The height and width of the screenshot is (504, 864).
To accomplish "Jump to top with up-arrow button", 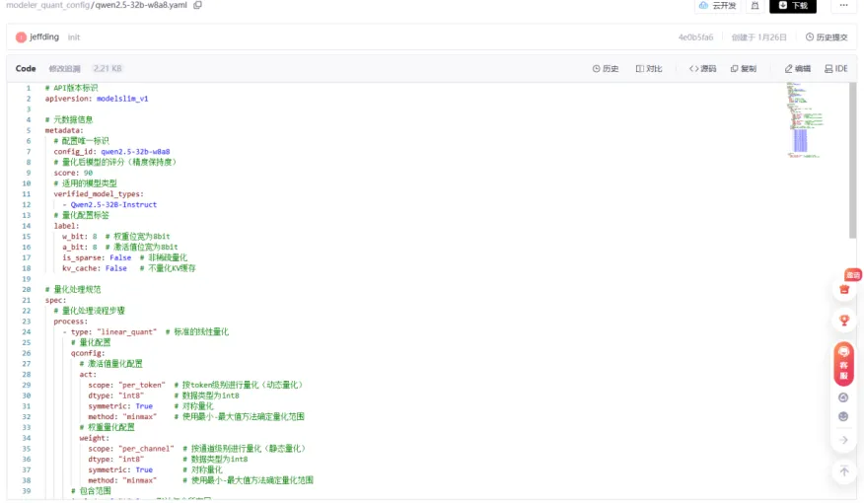I will click(843, 471).
